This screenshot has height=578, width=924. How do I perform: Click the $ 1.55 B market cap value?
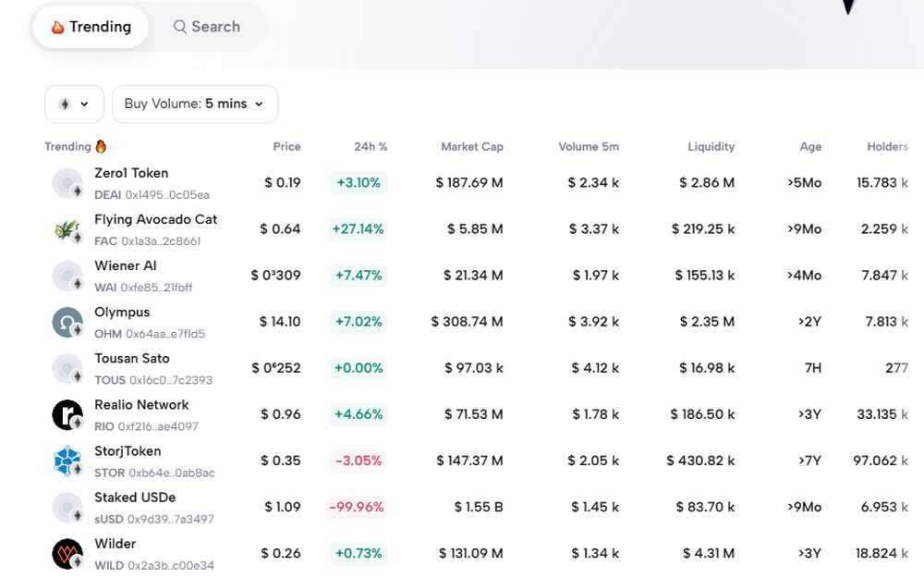479,507
